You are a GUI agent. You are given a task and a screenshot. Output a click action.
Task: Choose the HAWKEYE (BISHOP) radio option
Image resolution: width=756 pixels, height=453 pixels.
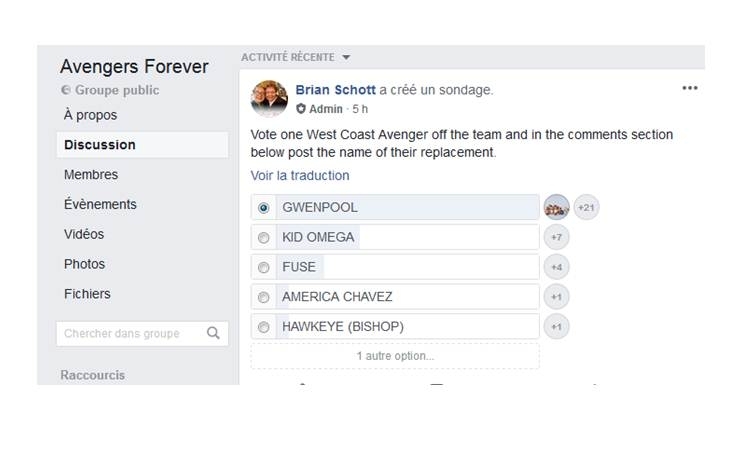click(264, 327)
